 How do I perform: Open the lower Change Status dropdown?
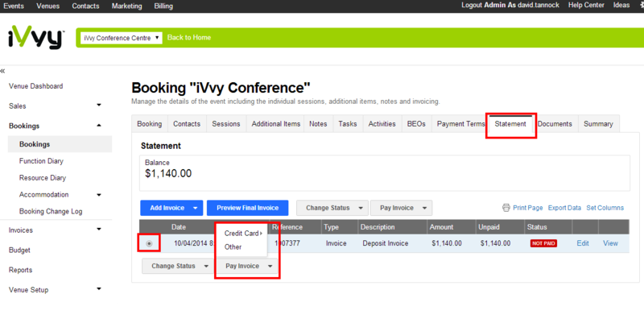177,266
